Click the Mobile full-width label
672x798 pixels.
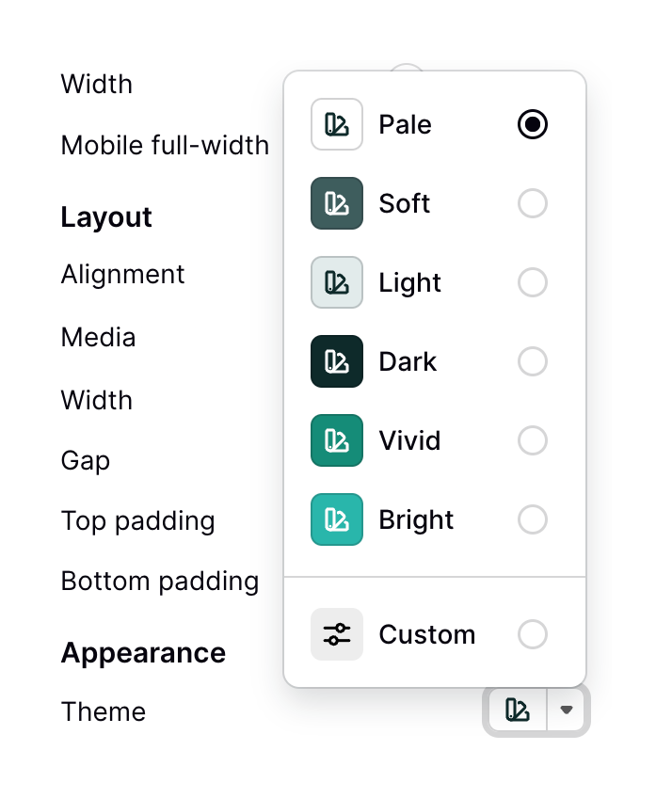165,146
